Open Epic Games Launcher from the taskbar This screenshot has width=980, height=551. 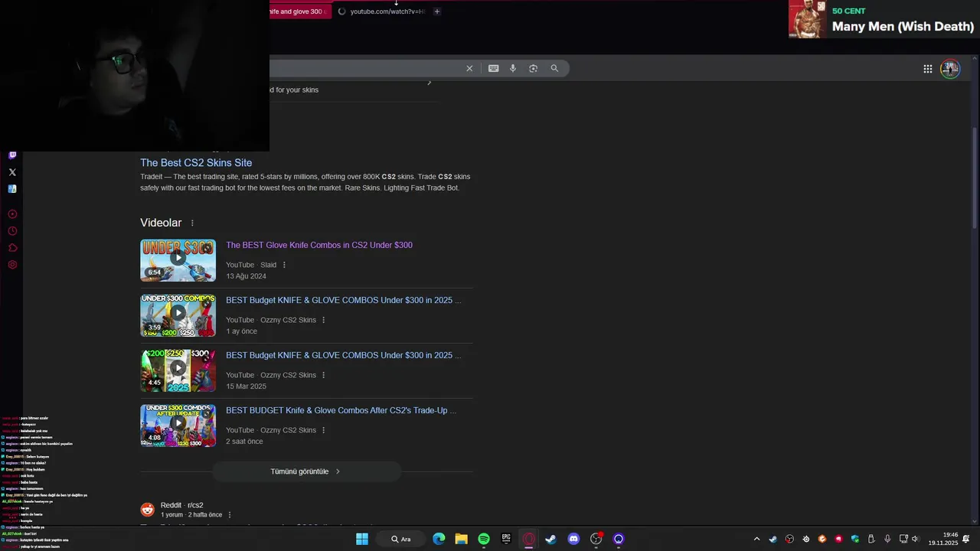pyautogui.click(x=506, y=539)
